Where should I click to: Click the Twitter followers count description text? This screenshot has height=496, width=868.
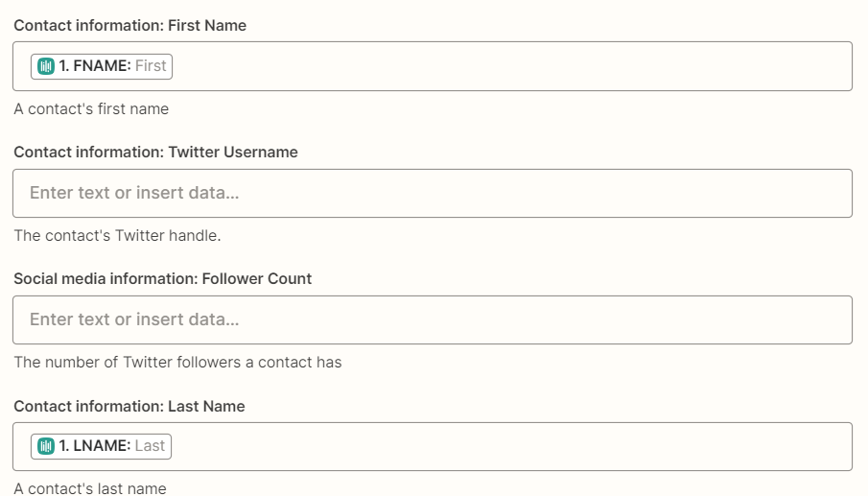coord(177,363)
